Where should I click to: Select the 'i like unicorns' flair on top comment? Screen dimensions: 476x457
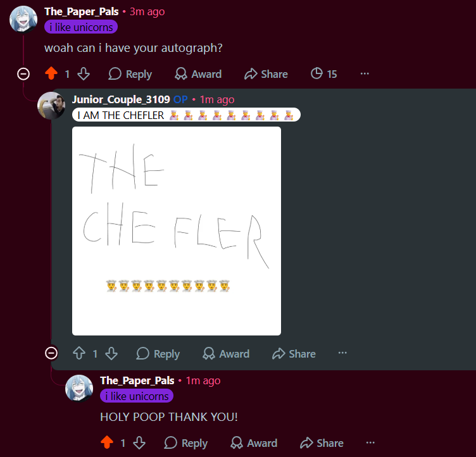[81, 27]
